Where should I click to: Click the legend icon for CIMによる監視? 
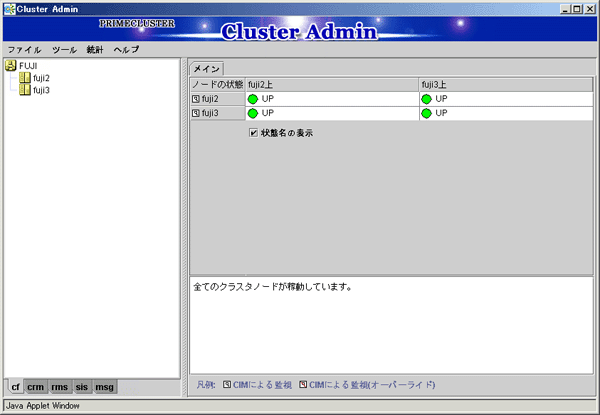(x=227, y=384)
